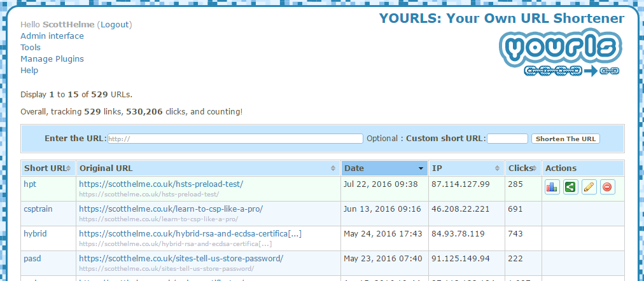Open the pasd short link
The height and width of the screenshot is (281, 644).
[32, 259]
